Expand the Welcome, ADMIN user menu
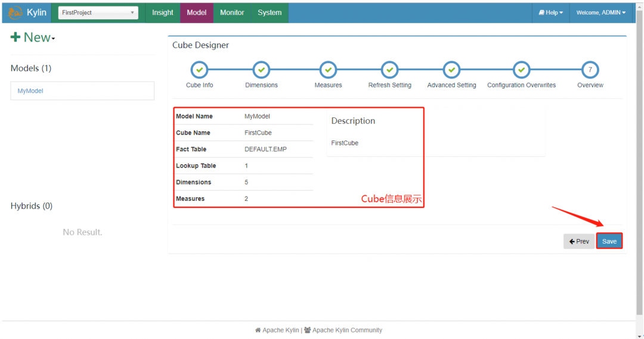Screen dimensions: 644x339 pos(601,13)
